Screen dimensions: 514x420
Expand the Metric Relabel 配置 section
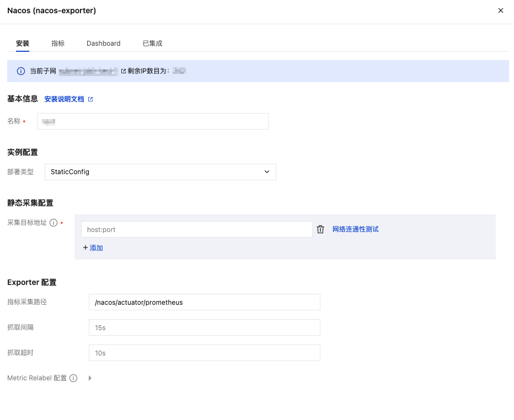click(x=90, y=378)
